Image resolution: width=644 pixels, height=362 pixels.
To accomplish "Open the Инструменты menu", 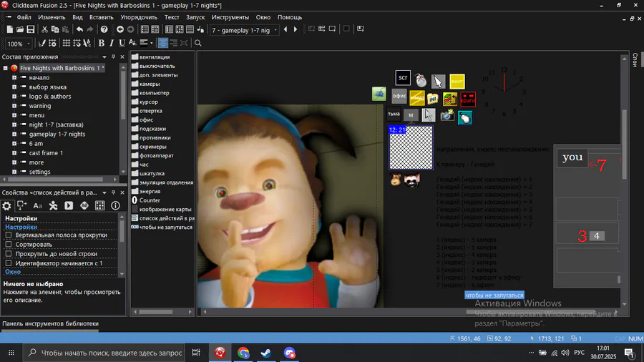I will click(x=230, y=16).
